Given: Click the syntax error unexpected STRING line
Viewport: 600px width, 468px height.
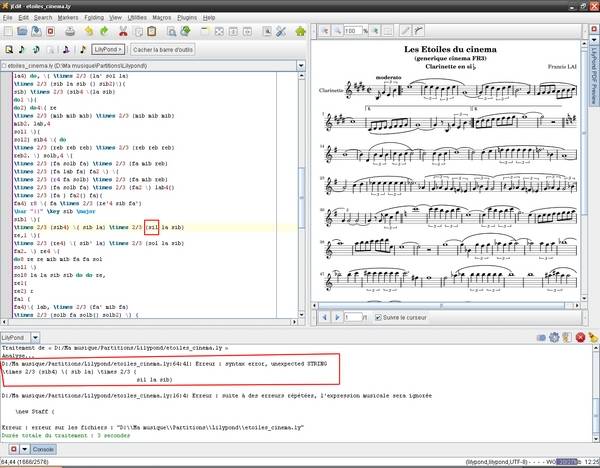Looking at the screenshot, I should click(x=165, y=364).
